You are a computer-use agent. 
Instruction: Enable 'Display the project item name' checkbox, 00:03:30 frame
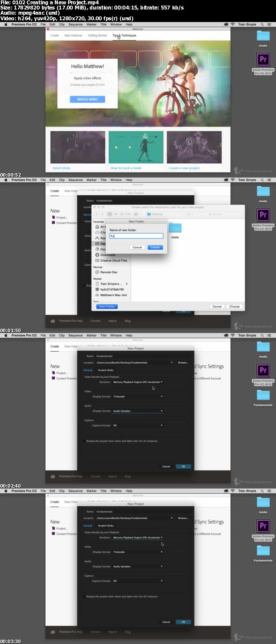coord(84,596)
